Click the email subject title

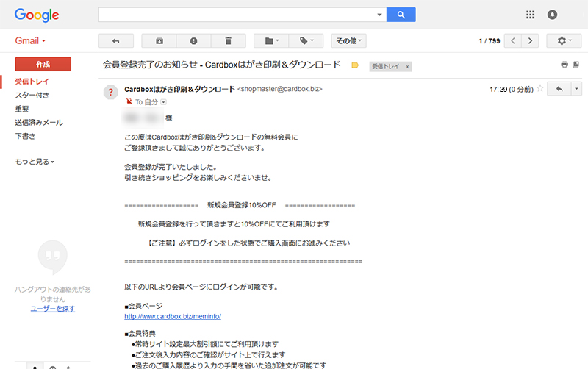tap(222, 65)
